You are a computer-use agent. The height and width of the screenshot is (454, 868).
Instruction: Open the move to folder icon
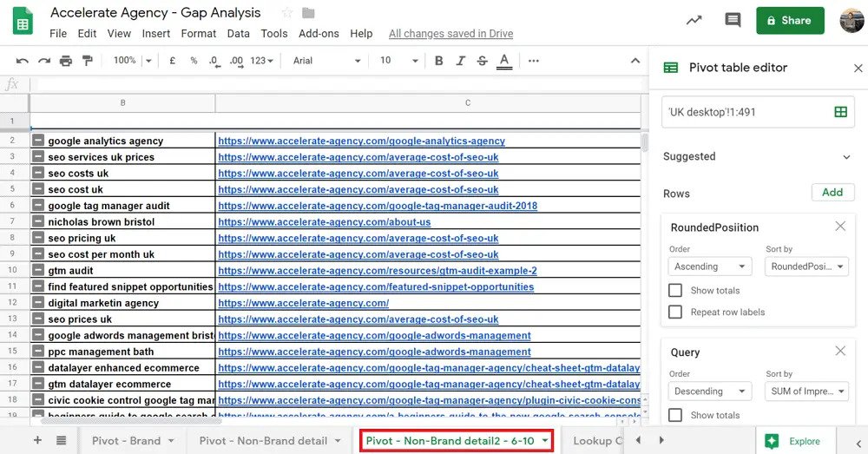click(x=308, y=13)
